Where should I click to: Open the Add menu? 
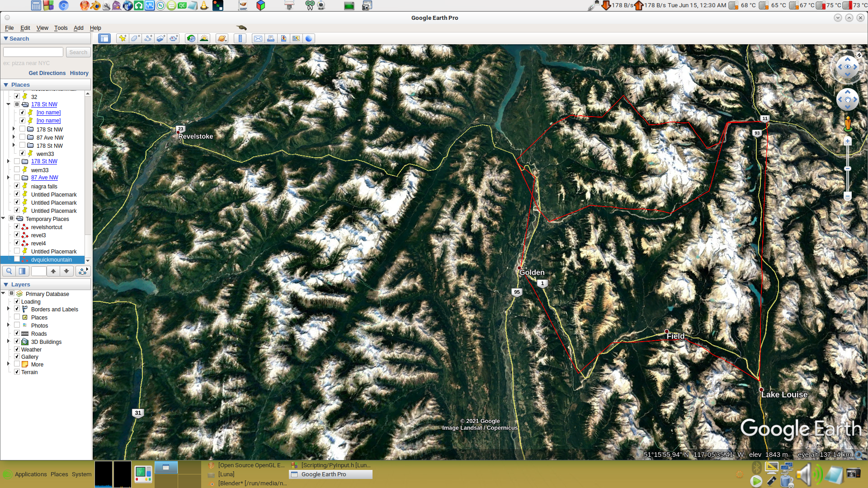pos(78,28)
